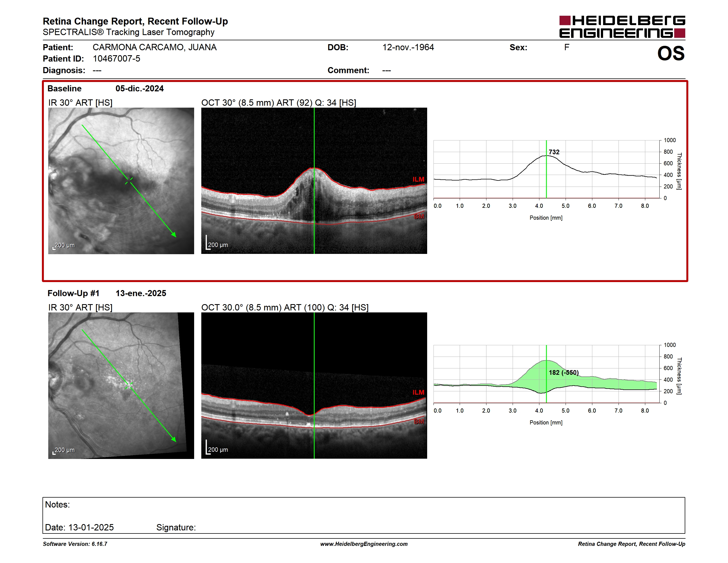Select the patient name CARMONA CARCAMO, JUANA
728x563 pixels.
155,47
